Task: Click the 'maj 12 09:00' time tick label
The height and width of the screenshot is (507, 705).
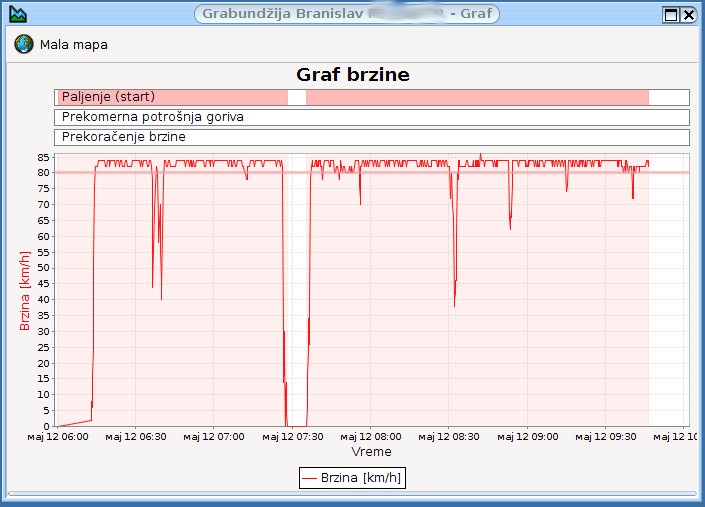Action: (x=527, y=436)
